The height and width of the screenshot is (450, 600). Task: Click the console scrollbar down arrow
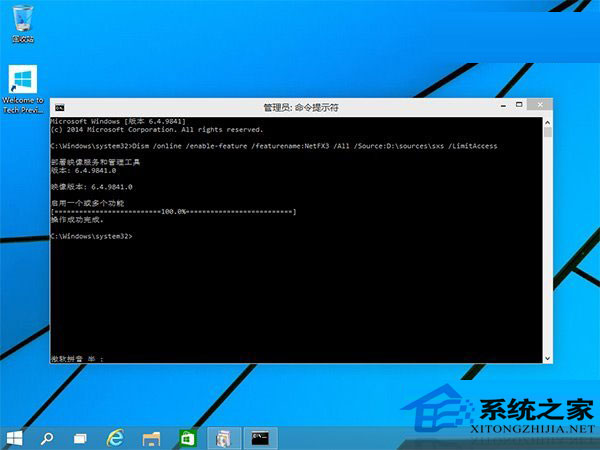click(548, 358)
